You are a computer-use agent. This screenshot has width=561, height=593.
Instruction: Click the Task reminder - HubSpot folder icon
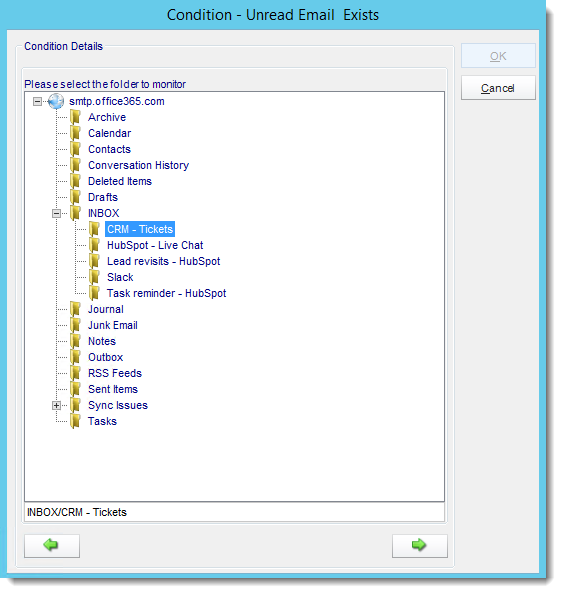tap(95, 293)
